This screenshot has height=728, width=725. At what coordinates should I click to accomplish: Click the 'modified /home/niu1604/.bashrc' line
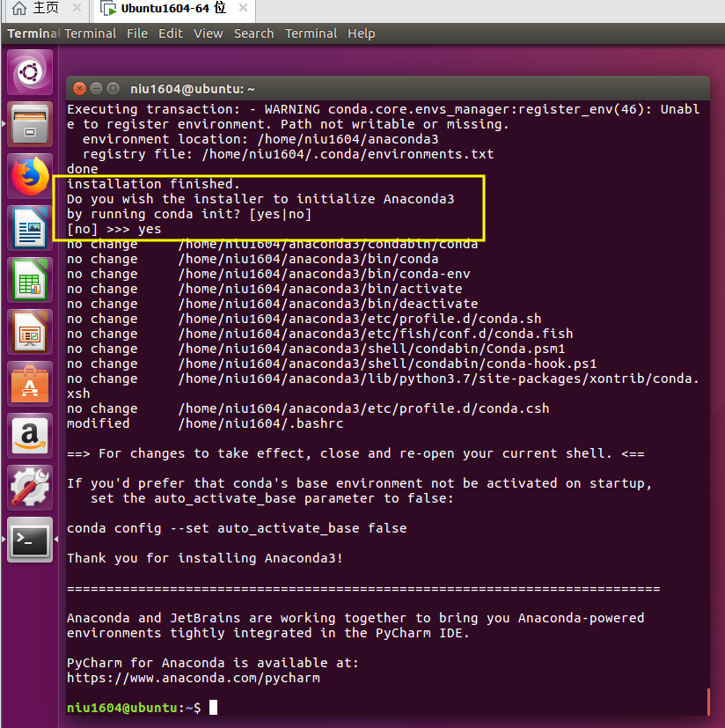[x=205, y=423]
